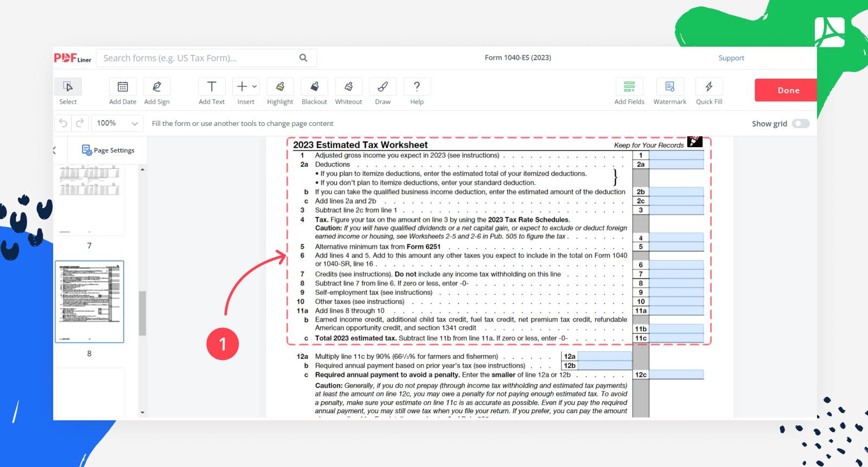868x467 pixels.
Task: Click the Insert plus icon
Action: click(242, 86)
